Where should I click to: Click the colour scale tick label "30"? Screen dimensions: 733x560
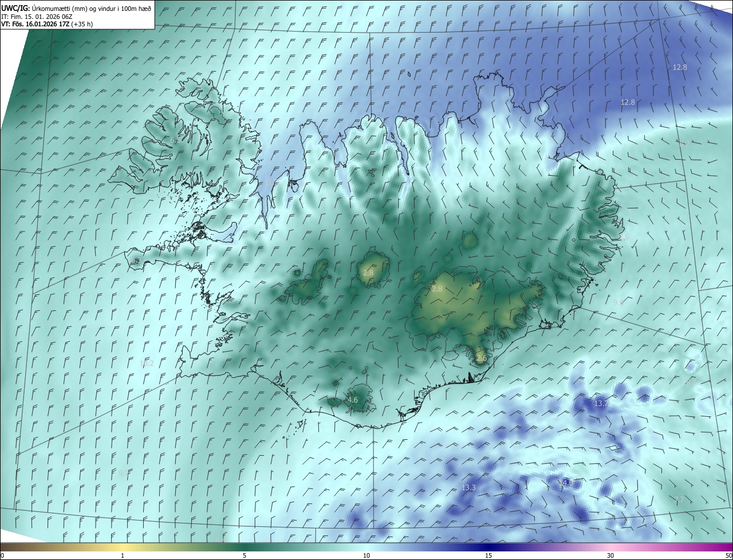(610, 555)
